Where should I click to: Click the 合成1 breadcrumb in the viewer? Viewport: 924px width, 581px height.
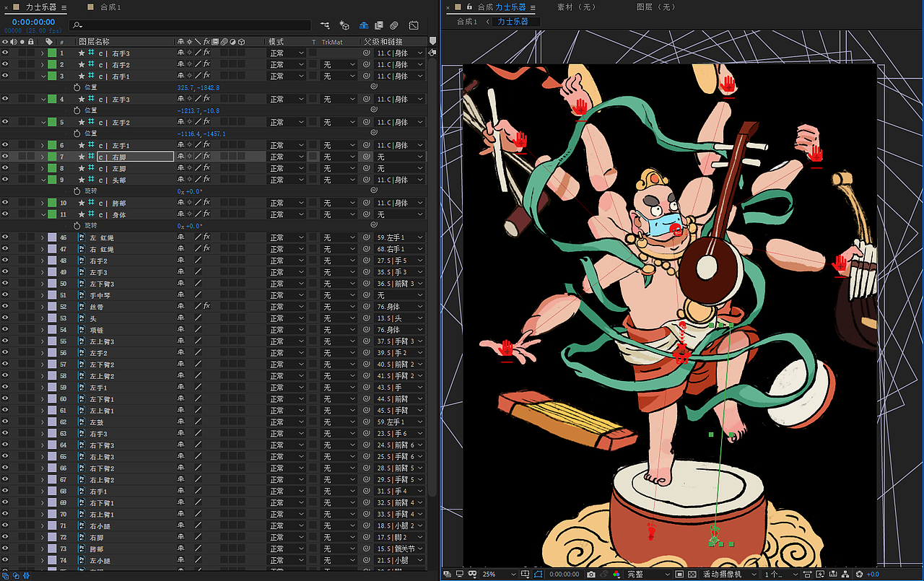coord(467,22)
